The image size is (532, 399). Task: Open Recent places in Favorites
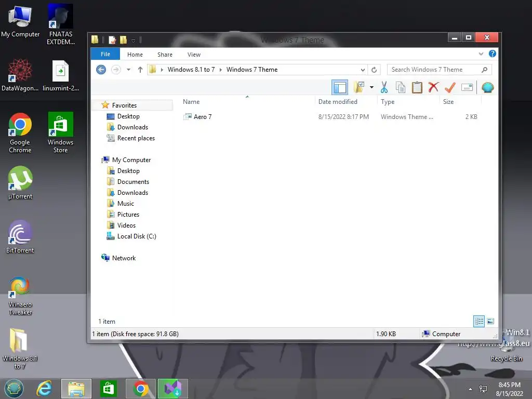pos(136,138)
